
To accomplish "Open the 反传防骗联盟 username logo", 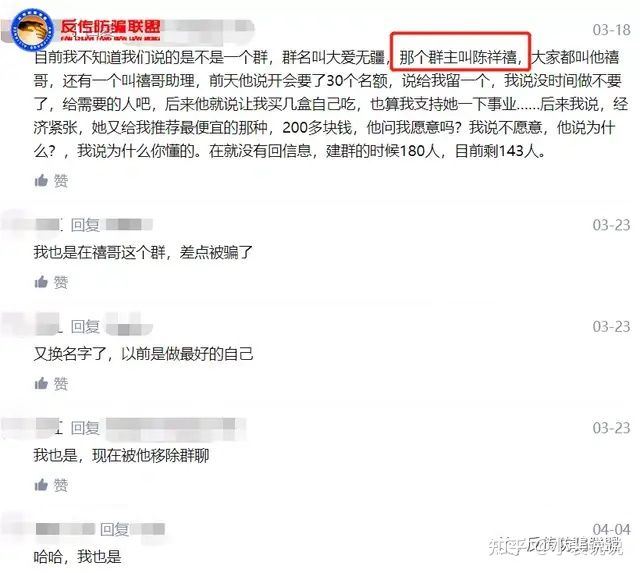I will [110, 29].
